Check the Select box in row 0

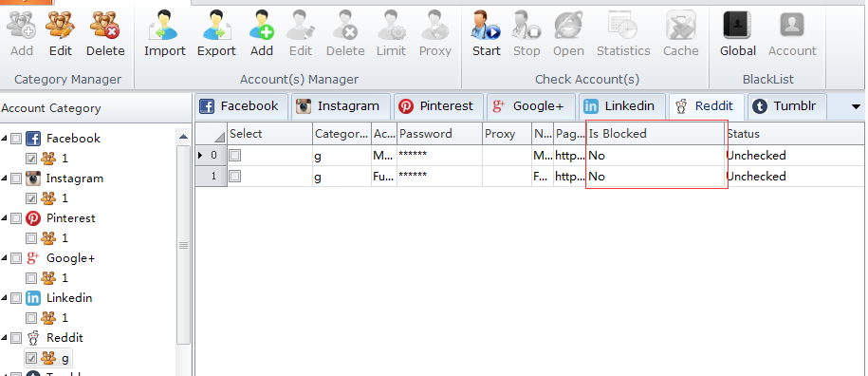235,156
